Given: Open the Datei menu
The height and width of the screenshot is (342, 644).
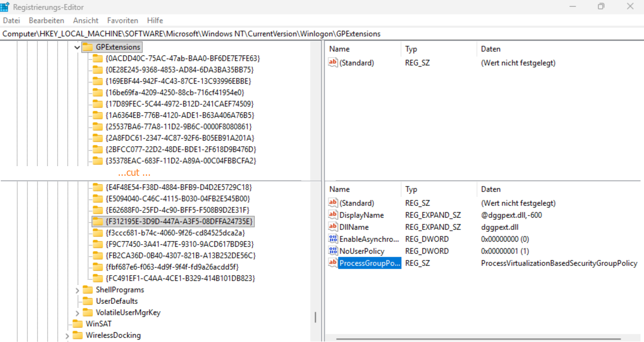Looking at the screenshot, I should coord(11,20).
